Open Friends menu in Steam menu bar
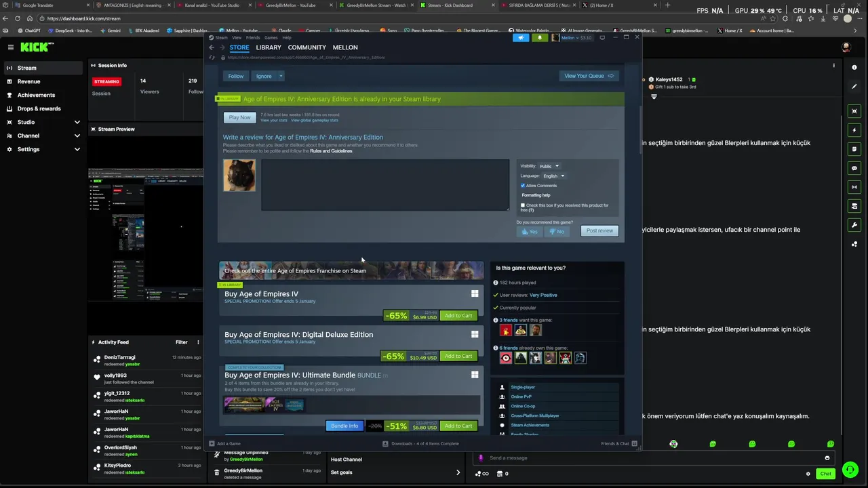This screenshot has height=488, width=868. point(253,38)
